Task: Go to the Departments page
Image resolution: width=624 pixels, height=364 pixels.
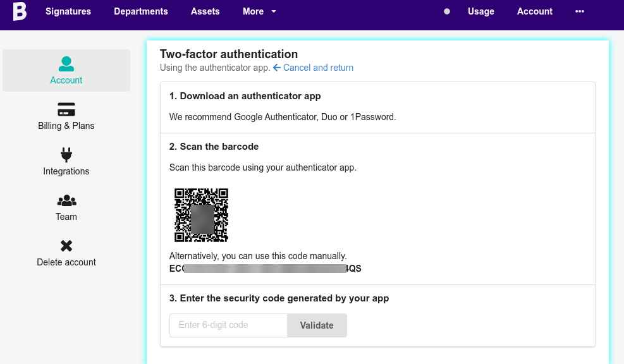Action: (141, 11)
